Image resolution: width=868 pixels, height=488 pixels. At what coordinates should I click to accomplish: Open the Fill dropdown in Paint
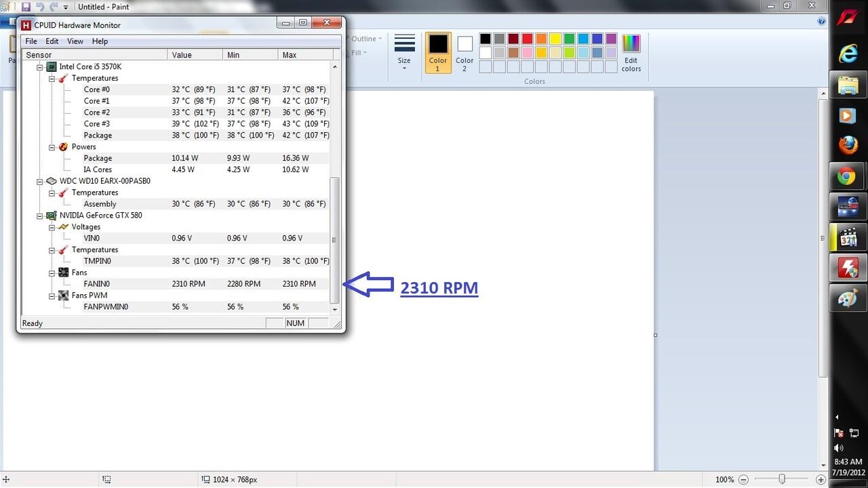pyautogui.click(x=359, y=53)
